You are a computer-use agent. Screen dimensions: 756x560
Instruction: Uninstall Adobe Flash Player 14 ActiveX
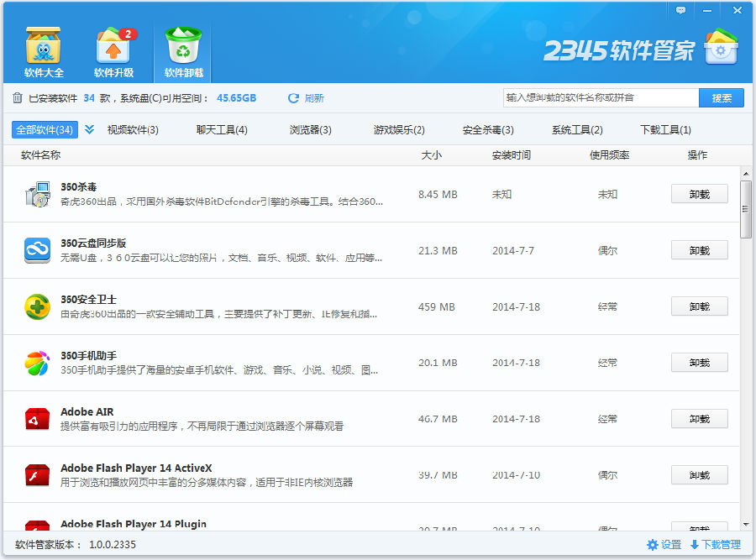pos(700,475)
